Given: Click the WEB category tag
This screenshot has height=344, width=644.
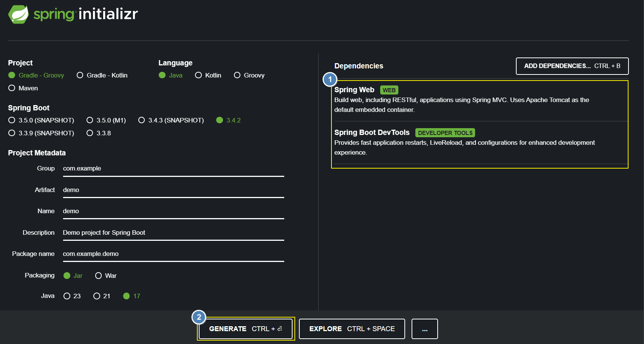Looking at the screenshot, I should tap(389, 90).
